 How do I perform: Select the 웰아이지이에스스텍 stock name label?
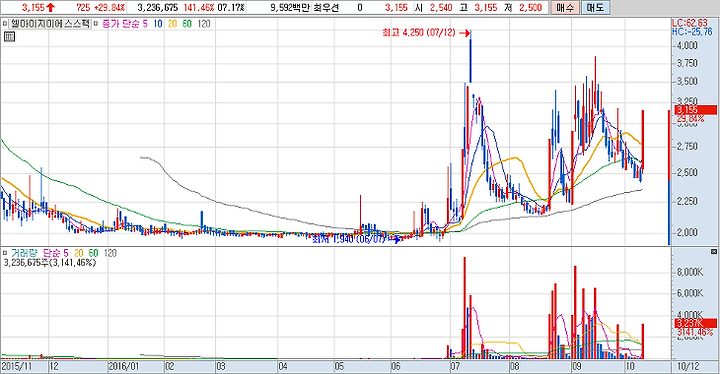50,24
